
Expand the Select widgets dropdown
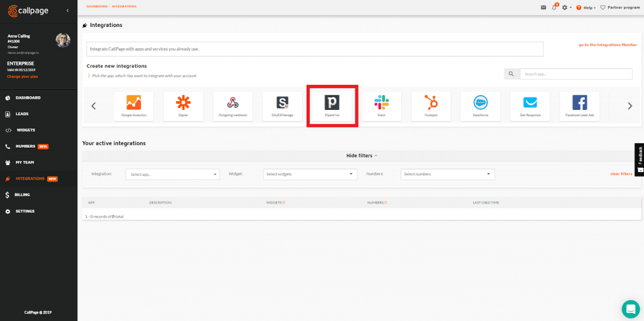tap(310, 175)
